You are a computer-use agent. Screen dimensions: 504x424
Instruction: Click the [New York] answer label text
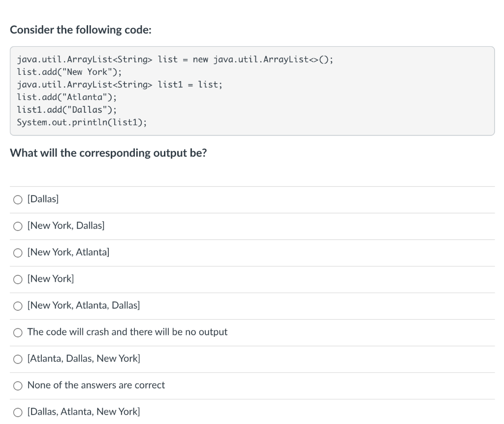point(51,279)
